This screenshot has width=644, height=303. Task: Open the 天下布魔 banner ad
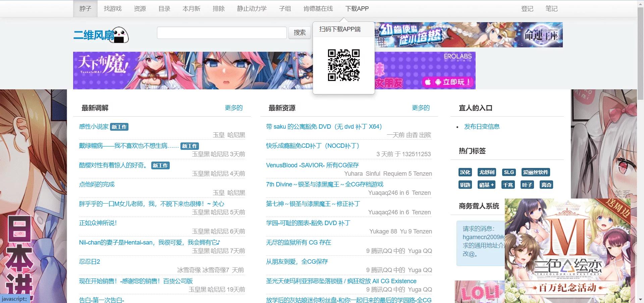coord(193,71)
